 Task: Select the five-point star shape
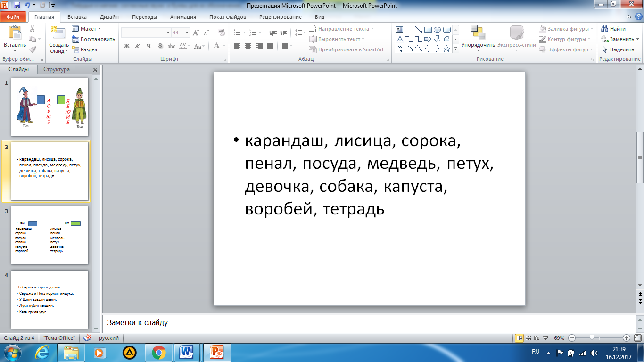tap(447, 48)
